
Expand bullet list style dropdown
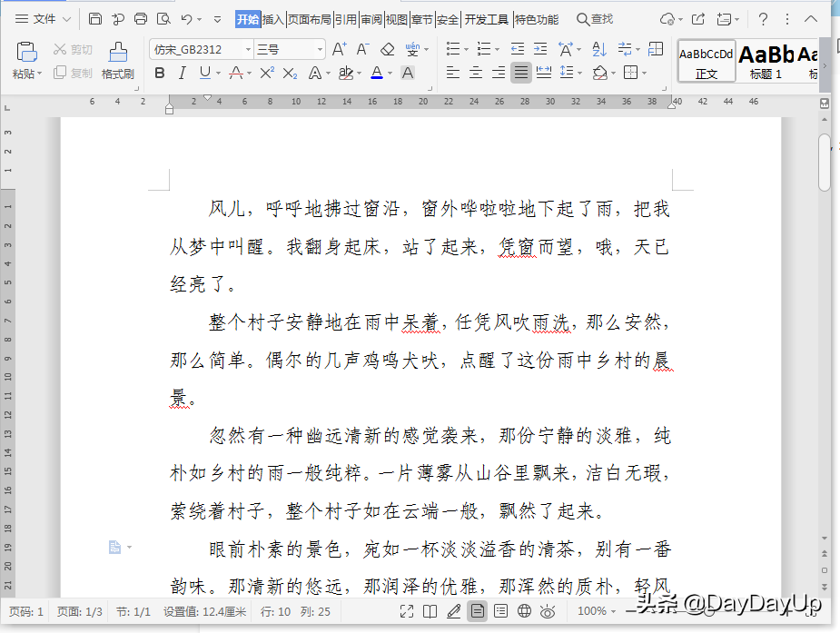[x=466, y=50]
